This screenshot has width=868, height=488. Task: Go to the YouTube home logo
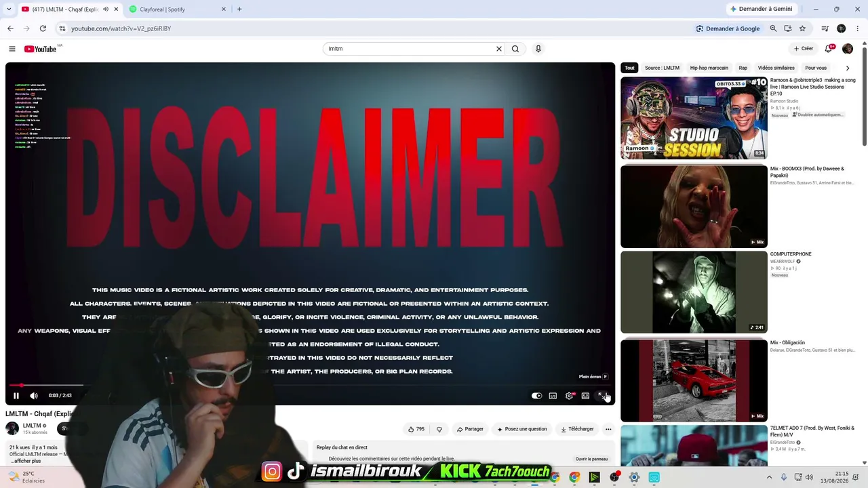click(40, 49)
